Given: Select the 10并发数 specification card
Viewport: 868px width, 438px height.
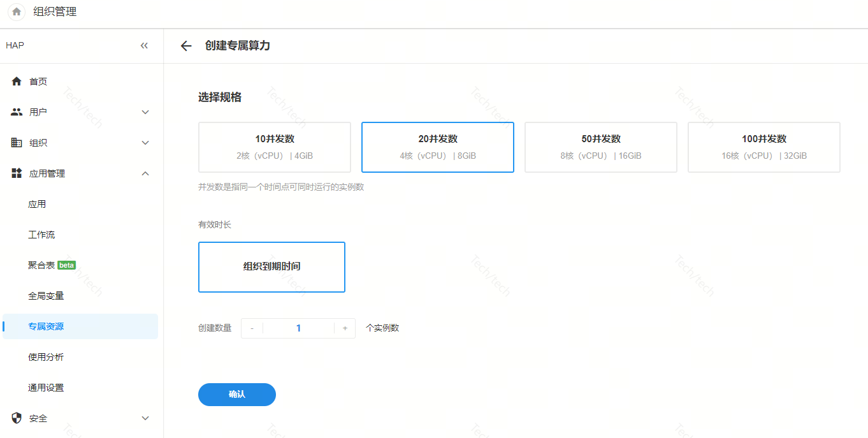Looking at the screenshot, I should coord(275,147).
